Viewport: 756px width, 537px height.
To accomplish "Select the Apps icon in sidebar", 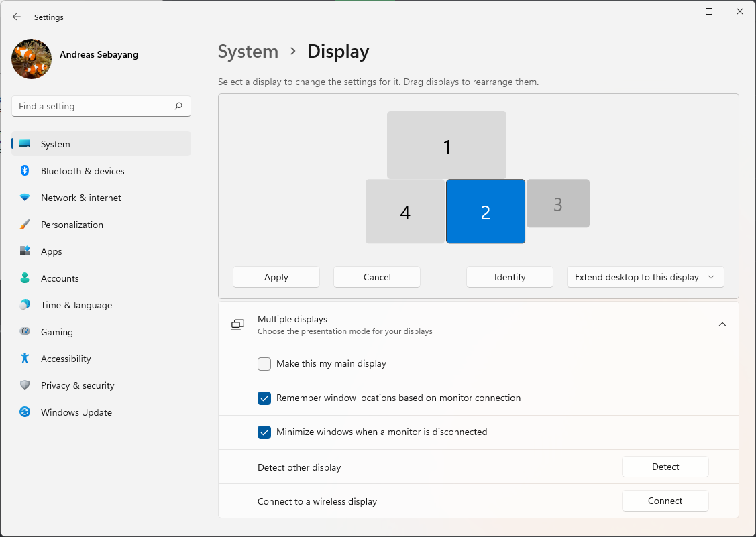I will click(25, 251).
